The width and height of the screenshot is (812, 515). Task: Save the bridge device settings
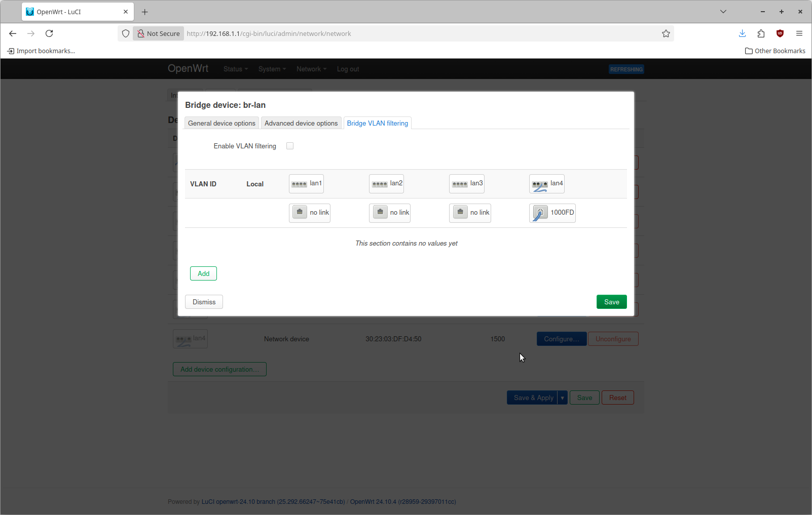[611, 302]
